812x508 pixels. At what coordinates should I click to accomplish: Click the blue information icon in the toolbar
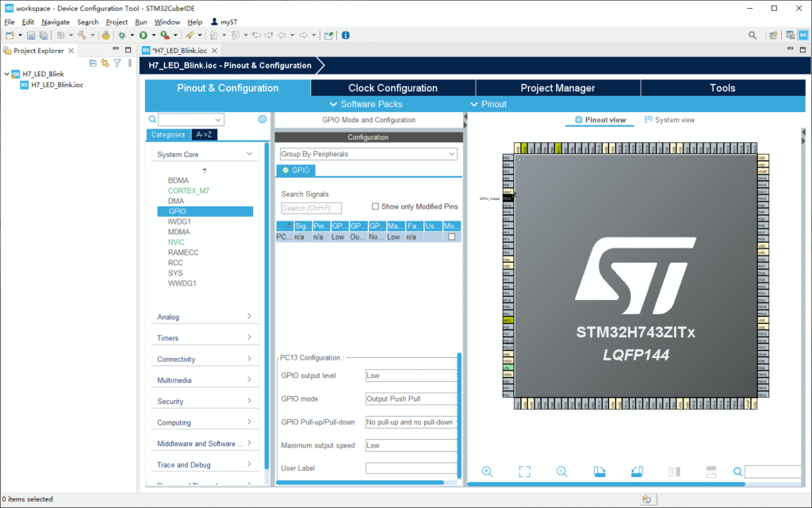pyautogui.click(x=346, y=35)
